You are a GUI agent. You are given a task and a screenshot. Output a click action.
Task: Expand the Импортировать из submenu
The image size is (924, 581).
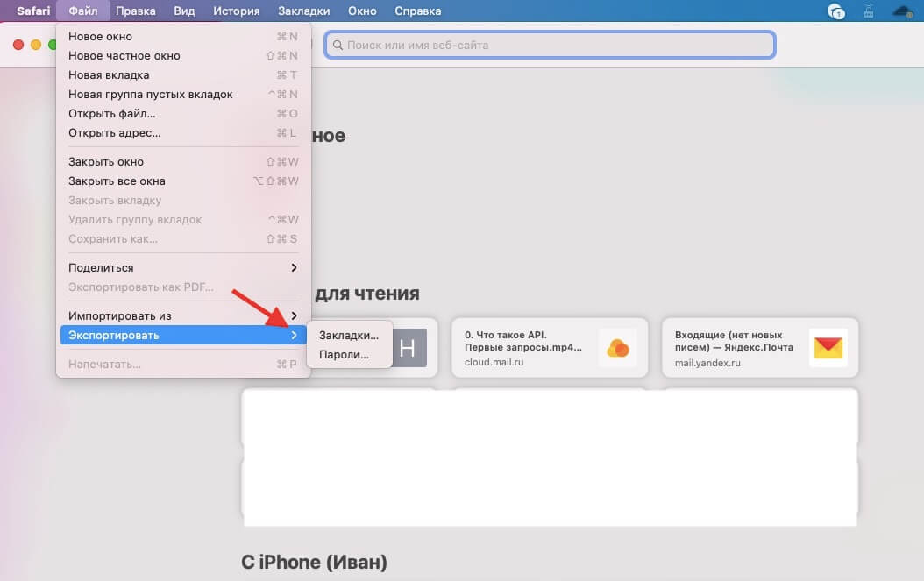294,315
